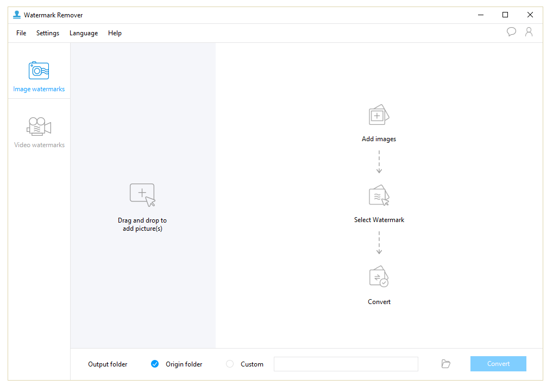Click the Select Watermark step icon
Viewport: 559px width, 392px height.
(x=379, y=195)
